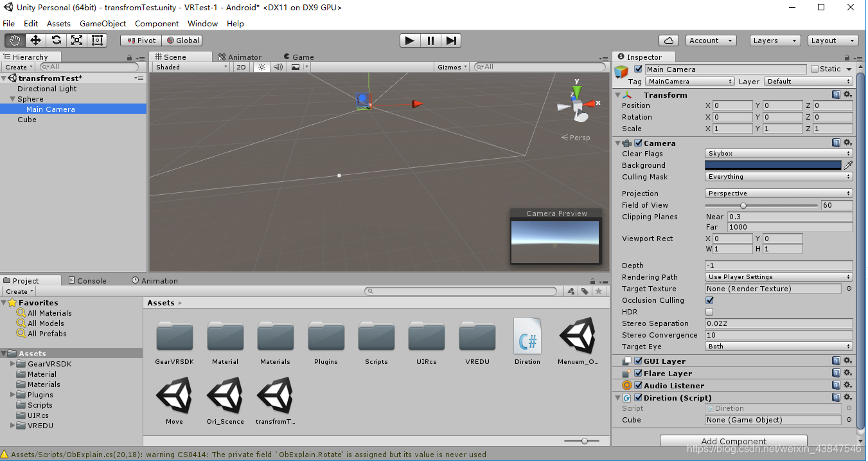This screenshot has width=868, height=461.
Task: Select the Rotate tool
Action: pyautogui.click(x=56, y=41)
